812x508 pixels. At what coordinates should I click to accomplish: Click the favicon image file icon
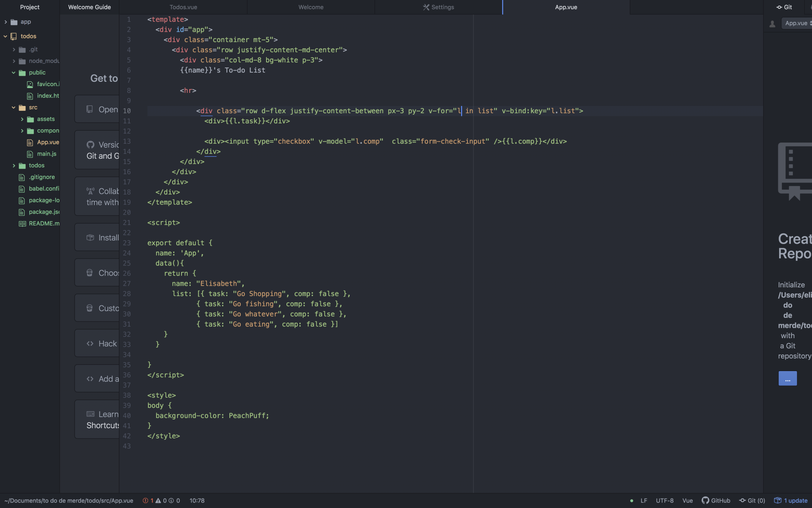click(x=30, y=84)
